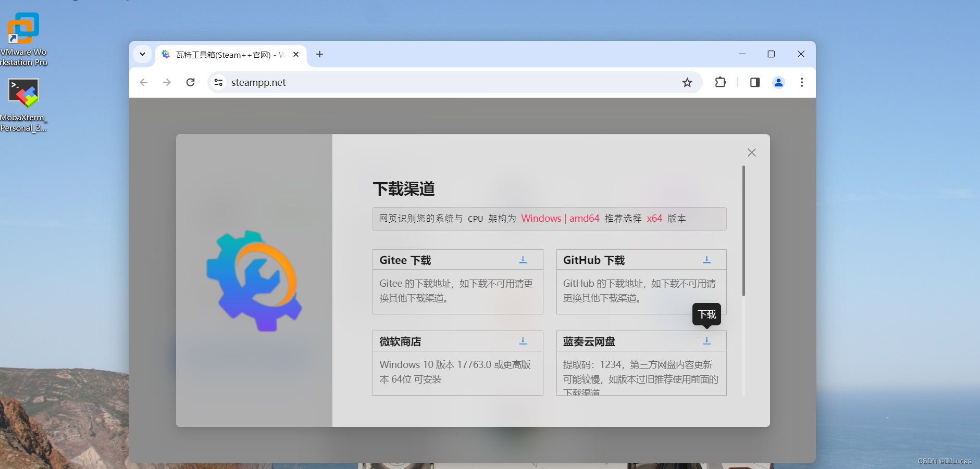Screen dimensions: 980x469
Task: Close the 下载渠道 dialog
Action: coord(751,153)
